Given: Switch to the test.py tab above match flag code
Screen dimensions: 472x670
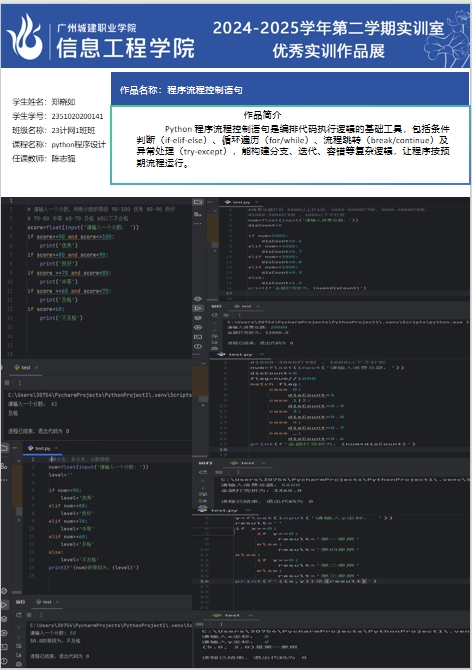Looking at the screenshot, I should [x=240, y=355].
